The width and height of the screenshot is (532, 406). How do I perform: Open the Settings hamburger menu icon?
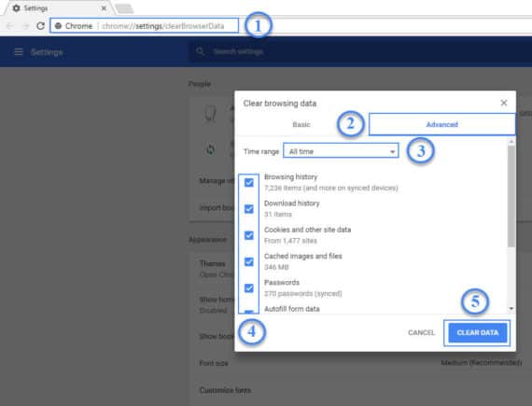coord(19,52)
